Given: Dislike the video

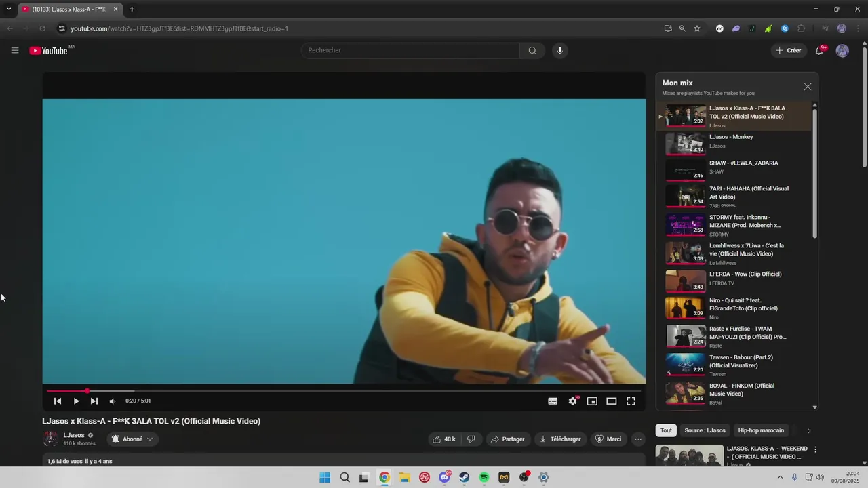Looking at the screenshot, I should [471, 439].
